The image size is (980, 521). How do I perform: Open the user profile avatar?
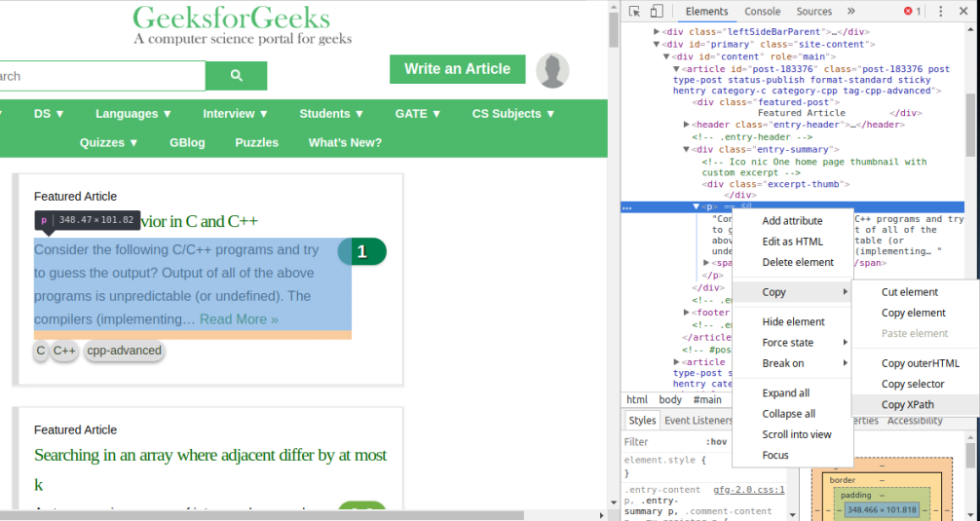click(x=552, y=70)
